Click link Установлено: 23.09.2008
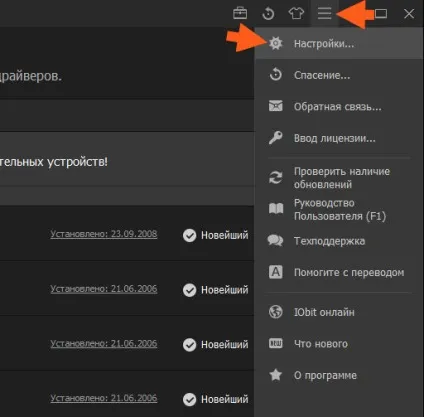This screenshot has height=417, width=424. pyautogui.click(x=104, y=234)
